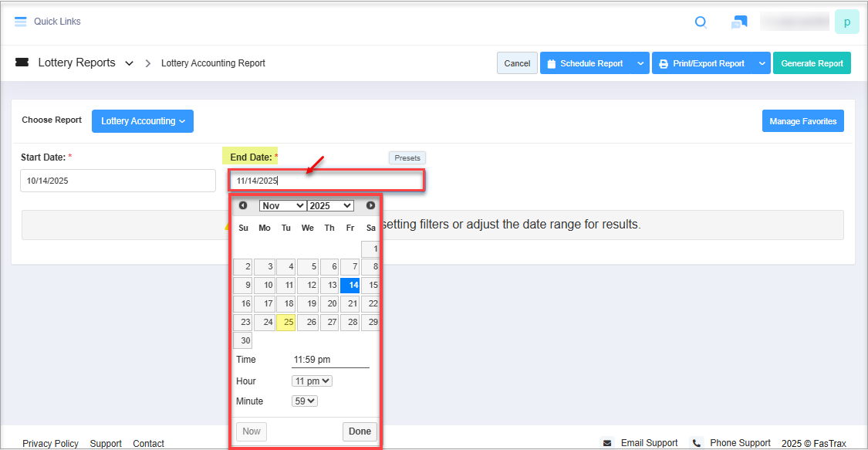The height and width of the screenshot is (450, 868).
Task: Open the Lottery Accounting report selector
Action: (143, 121)
